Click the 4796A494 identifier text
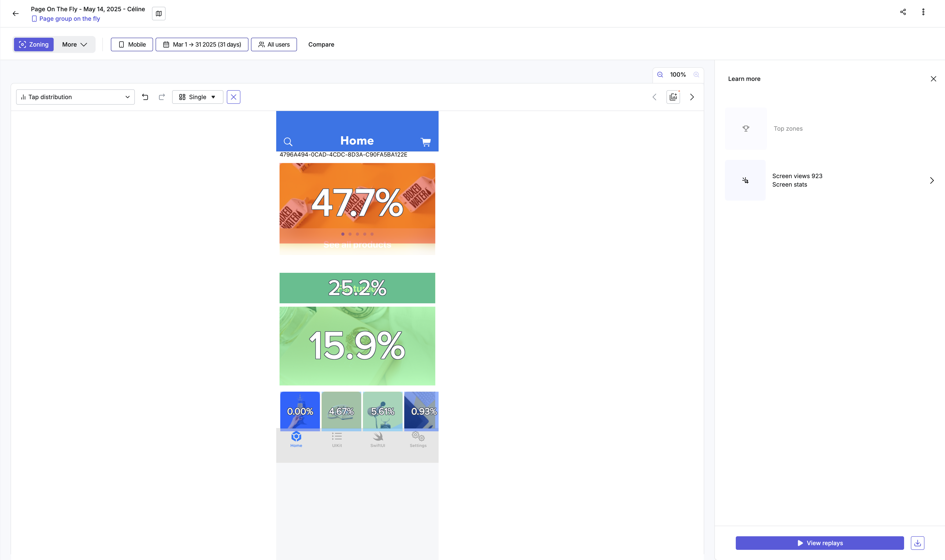945x560 pixels. click(x=343, y=155)
